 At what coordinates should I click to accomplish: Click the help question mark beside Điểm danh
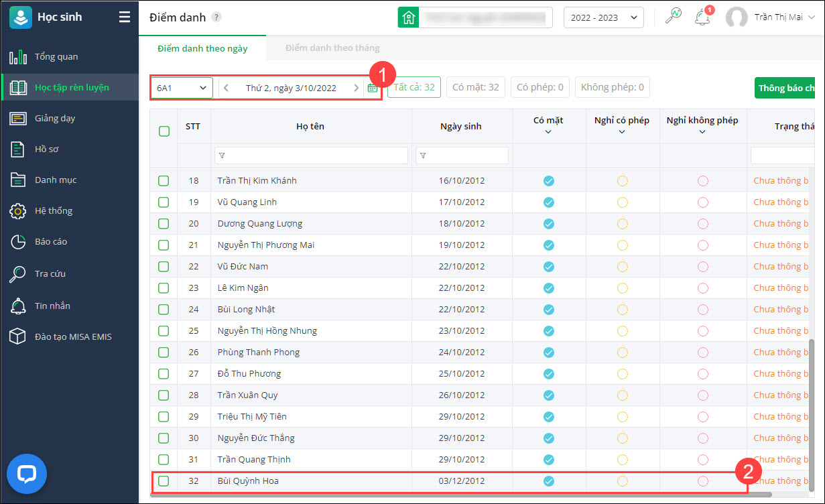point(216,17)
